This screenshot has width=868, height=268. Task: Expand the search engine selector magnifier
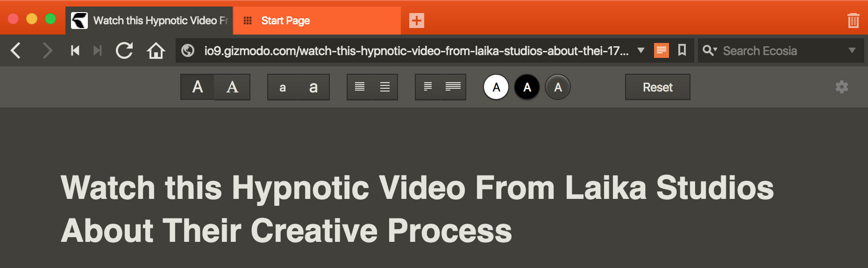(710, 50)
